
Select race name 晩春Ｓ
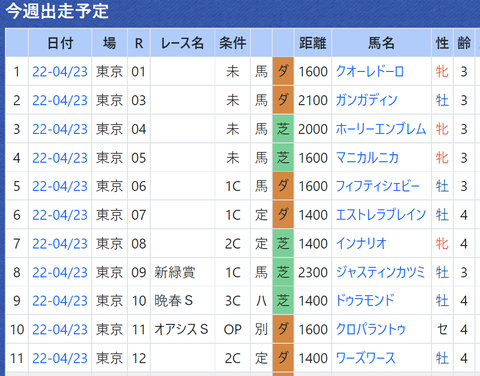click(174, 301)
